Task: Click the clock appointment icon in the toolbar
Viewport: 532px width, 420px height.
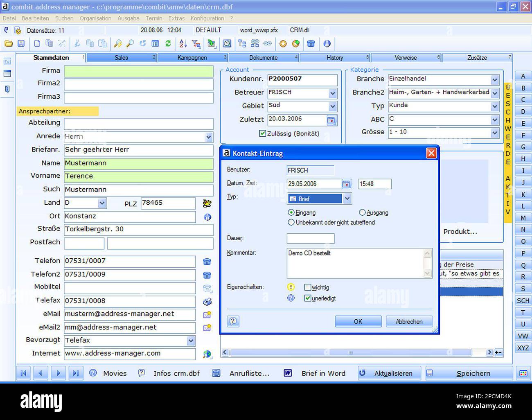Action: pos(227,43)
